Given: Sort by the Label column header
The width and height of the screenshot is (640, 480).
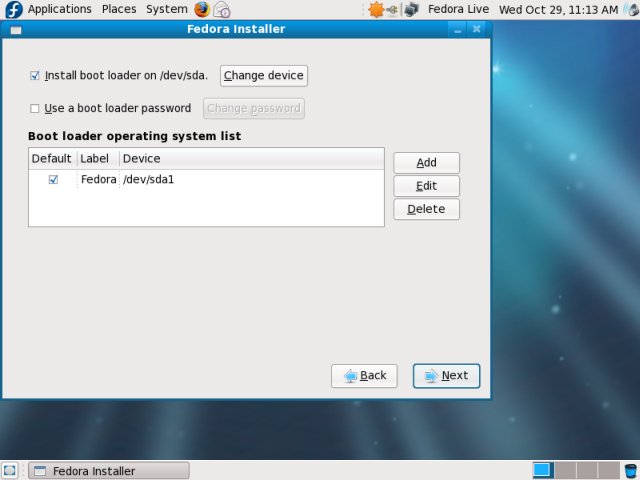Looking at the screenshot, I should pos(98,158).
